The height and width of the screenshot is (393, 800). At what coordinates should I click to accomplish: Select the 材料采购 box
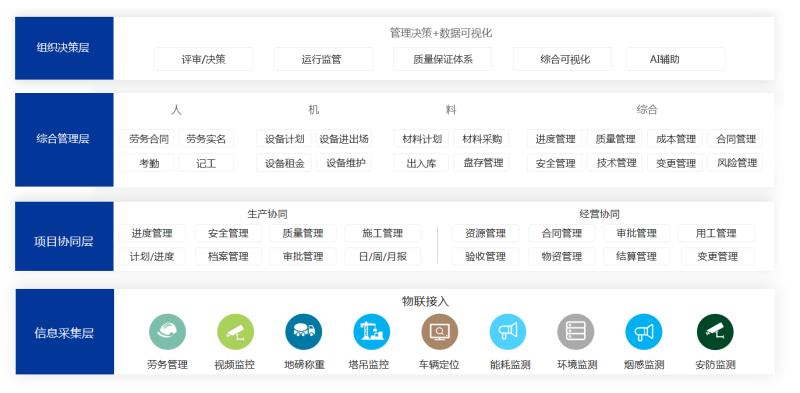click(x=481, y=138)
